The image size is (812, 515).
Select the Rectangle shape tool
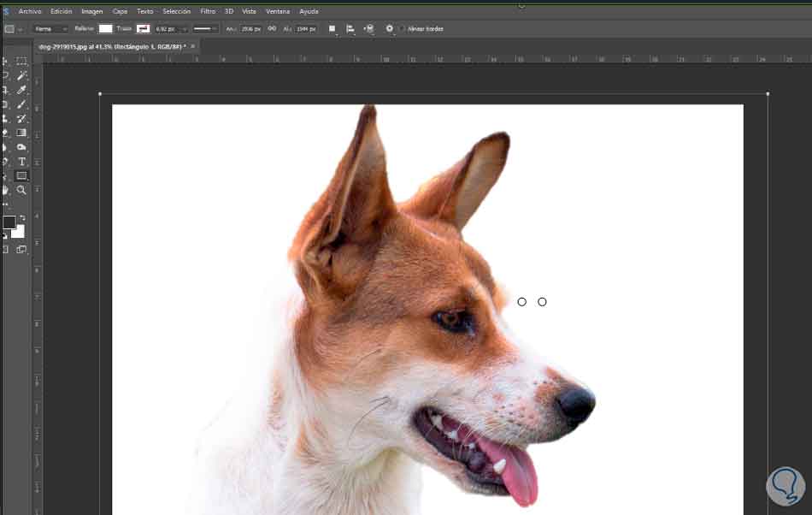coord(21,176)
